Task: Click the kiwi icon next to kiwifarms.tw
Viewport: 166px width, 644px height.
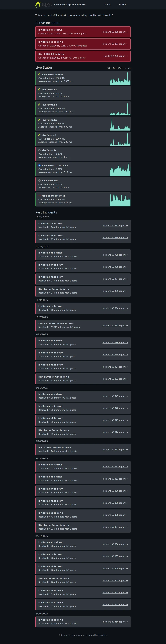Action: coord(39,120)
